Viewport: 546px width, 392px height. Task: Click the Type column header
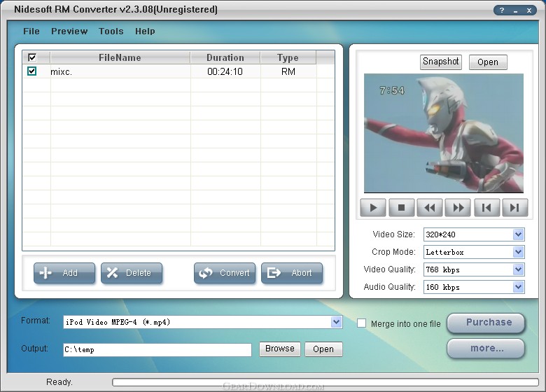tap(288, 57)
